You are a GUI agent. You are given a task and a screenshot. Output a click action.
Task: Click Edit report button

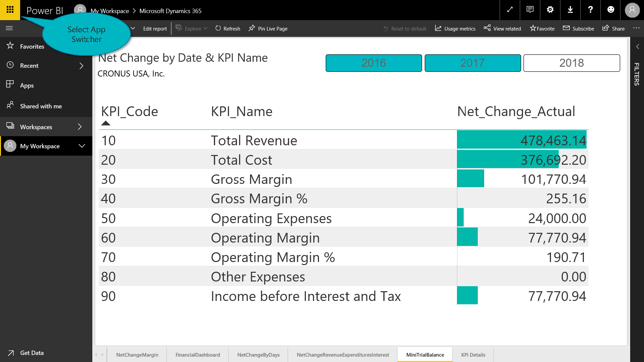155,29
